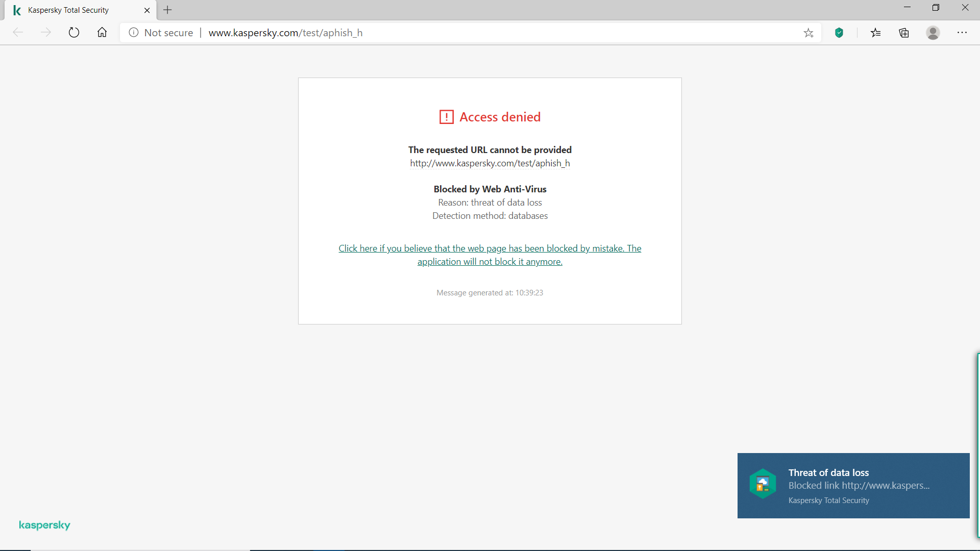980x551 pixels.
Task: Select the Kaspersky Total Security tab
Action: (x=68, y=10)
